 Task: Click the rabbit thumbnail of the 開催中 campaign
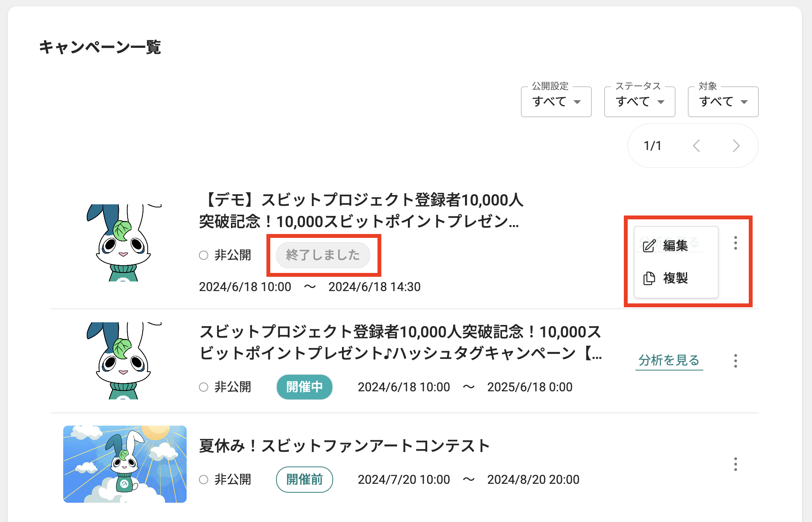(124, 361)
